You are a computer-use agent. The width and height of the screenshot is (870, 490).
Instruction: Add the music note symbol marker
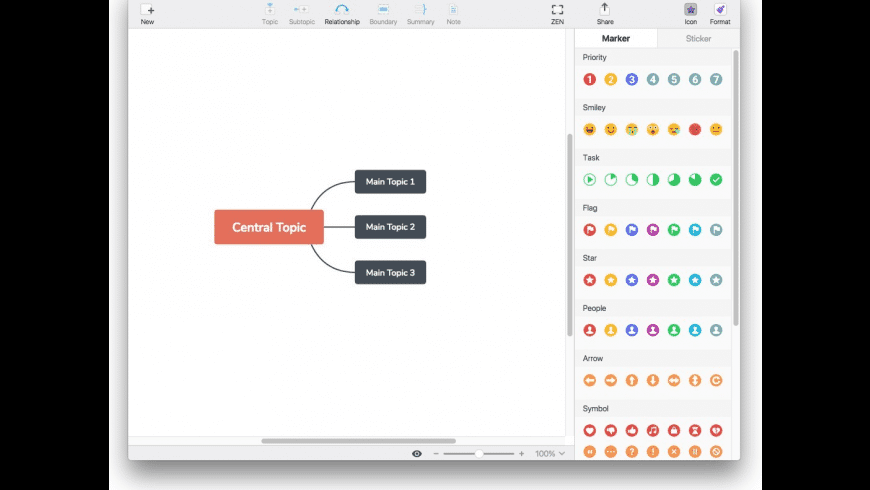click(x=652, y=431)
